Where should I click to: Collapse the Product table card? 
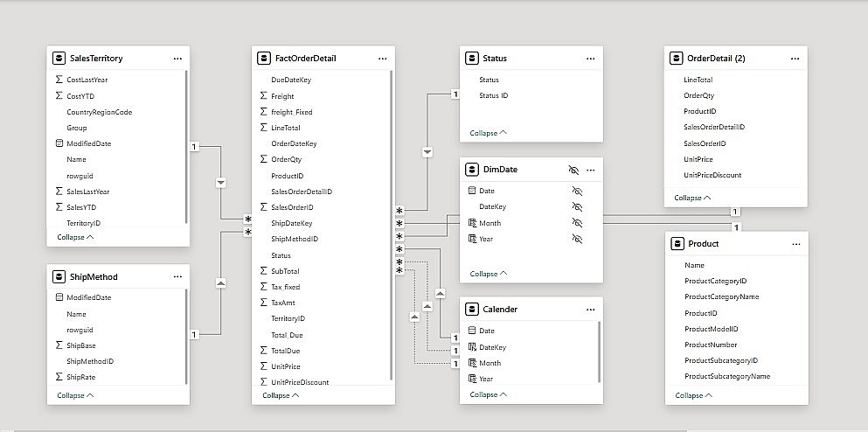click(693, 395)
